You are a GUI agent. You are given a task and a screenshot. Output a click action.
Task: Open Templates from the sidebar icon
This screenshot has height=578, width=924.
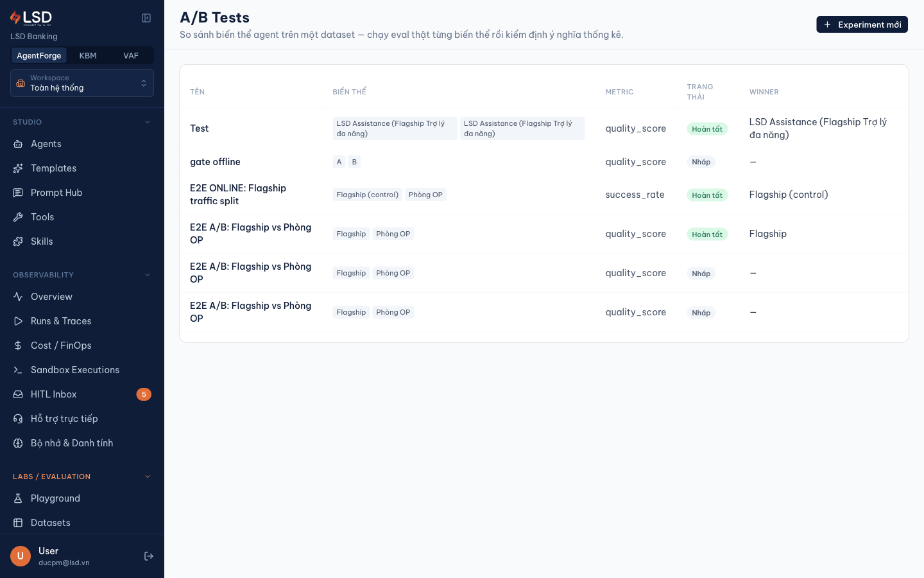[18, 168]
